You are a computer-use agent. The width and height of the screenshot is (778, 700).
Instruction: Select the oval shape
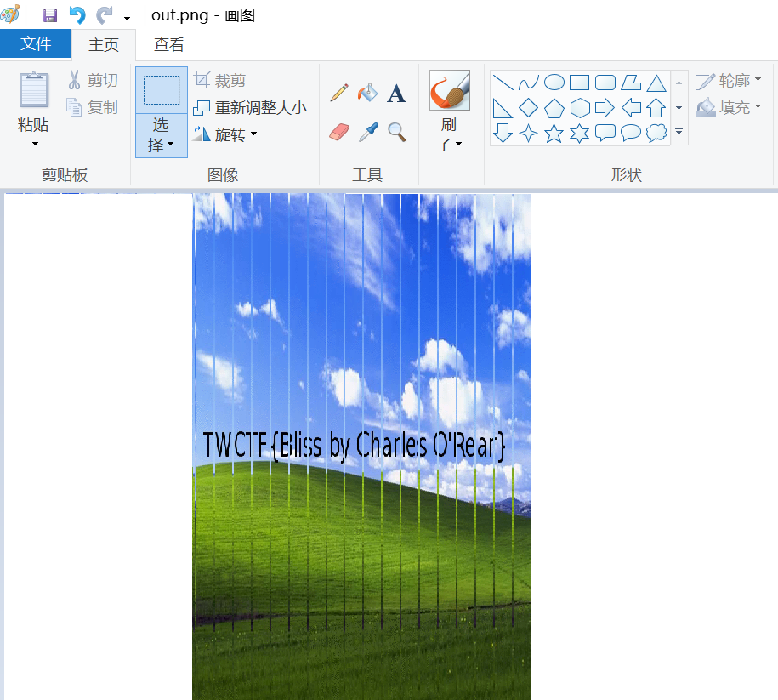[554, 83]
